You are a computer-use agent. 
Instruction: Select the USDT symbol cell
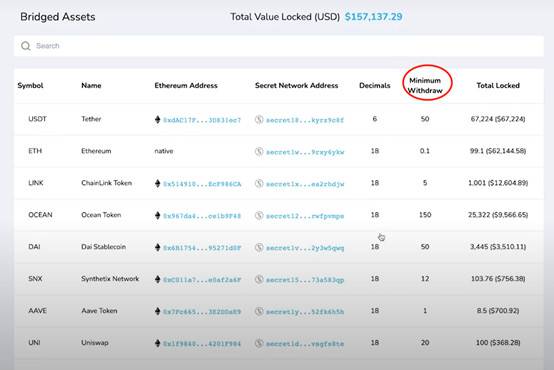pyautogui.click(x=37, y=119)
